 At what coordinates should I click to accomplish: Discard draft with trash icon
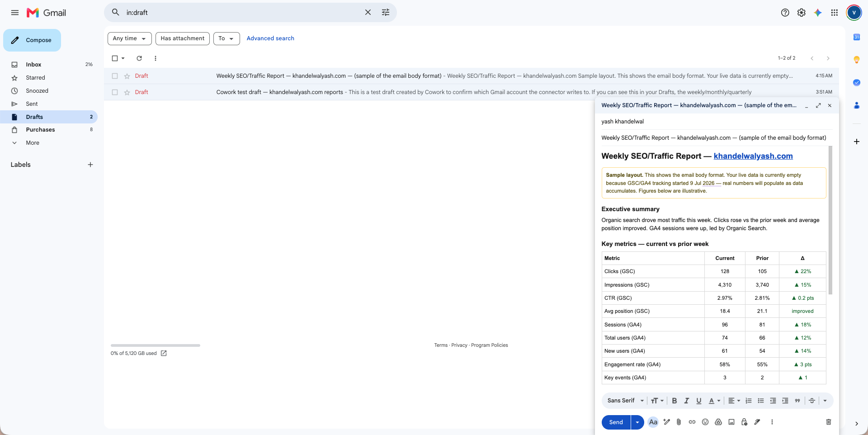click(x=828, y=422)
